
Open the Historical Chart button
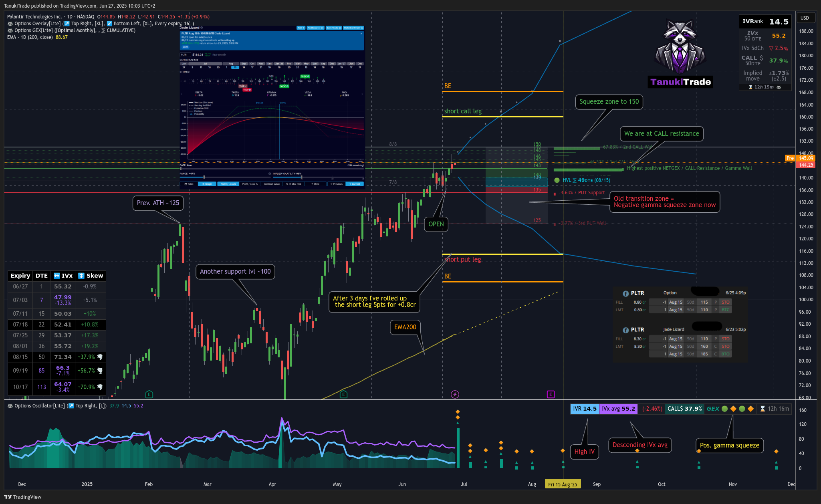pyautogui.click(x=353, y=28)
